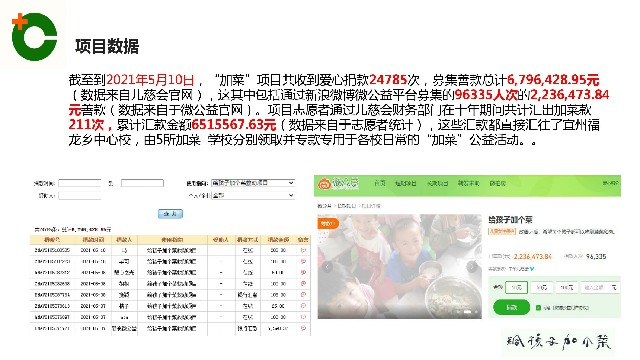Show previous photo with left carousel arrow
The height and width of the screenshot is (360, 640).
(327, 267)
